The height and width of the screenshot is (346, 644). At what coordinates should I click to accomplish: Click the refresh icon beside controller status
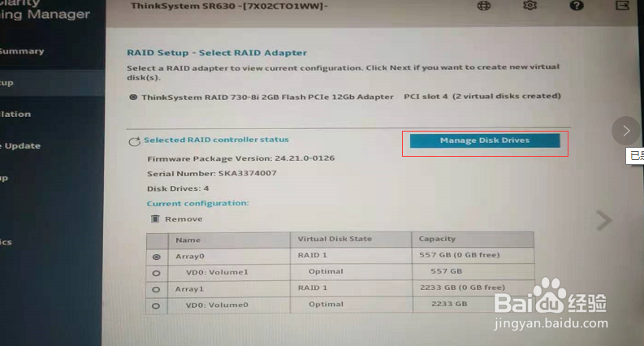point(134,142)
